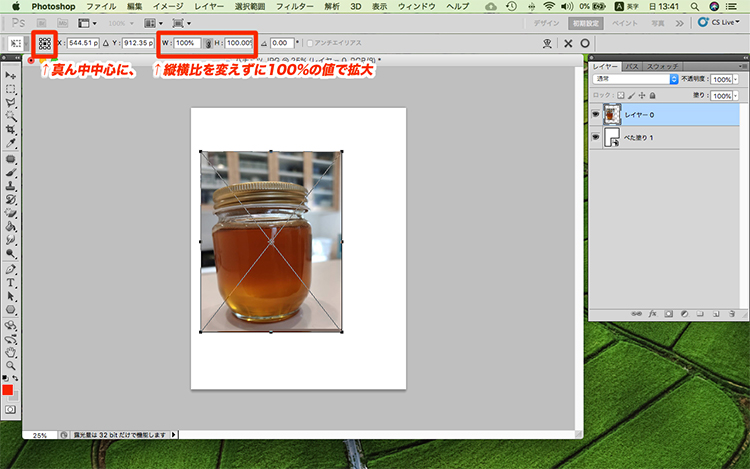Switch to the 写真 workspace
750x469 pixels.
pyautogui.click(x=658, y=23)
